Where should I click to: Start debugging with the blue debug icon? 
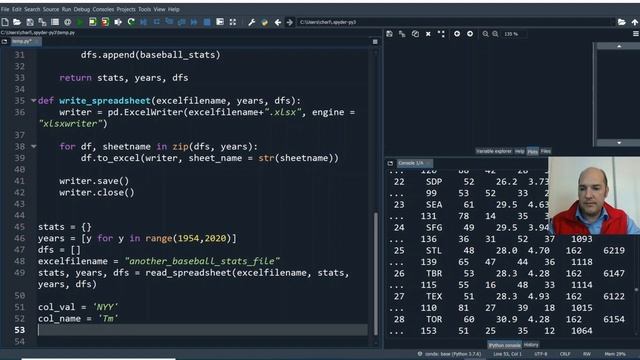(144, 22)
